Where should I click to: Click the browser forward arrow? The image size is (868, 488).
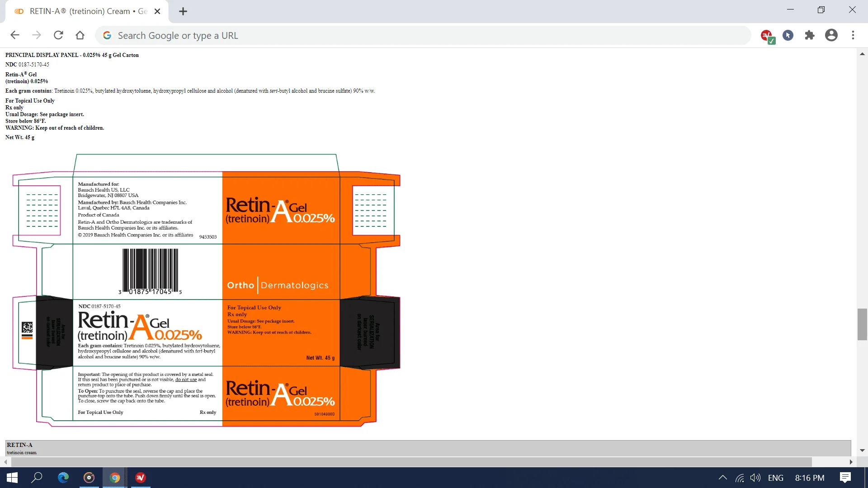pyautogui.click(x=37, y=35)
